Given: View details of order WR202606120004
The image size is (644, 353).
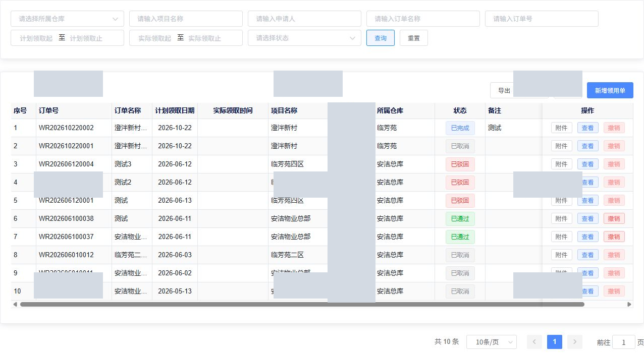Looking at the screenshot, I should pyautogui.click(x=588, y=164).
